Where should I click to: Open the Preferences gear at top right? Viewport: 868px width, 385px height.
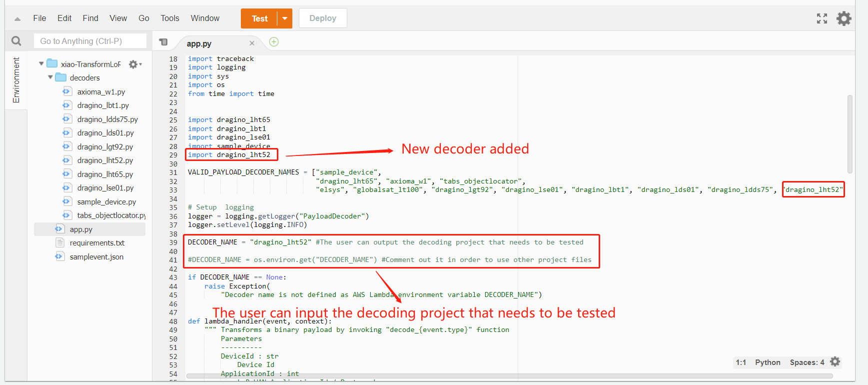pos(844,18)
